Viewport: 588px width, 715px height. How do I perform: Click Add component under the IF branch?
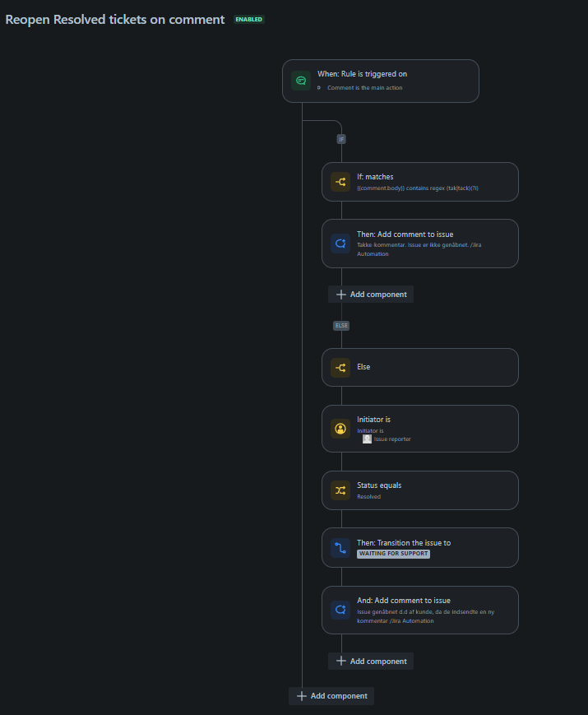[x=370, y=294]
